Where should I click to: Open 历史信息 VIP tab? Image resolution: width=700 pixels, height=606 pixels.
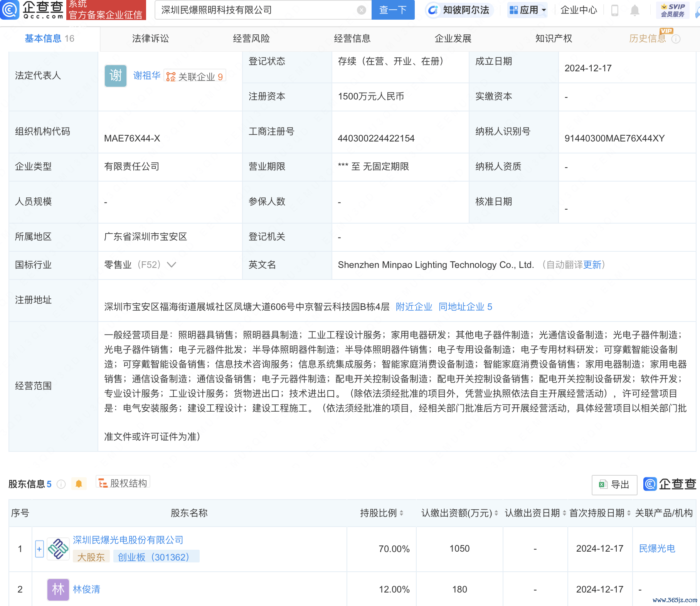(648, 39)
